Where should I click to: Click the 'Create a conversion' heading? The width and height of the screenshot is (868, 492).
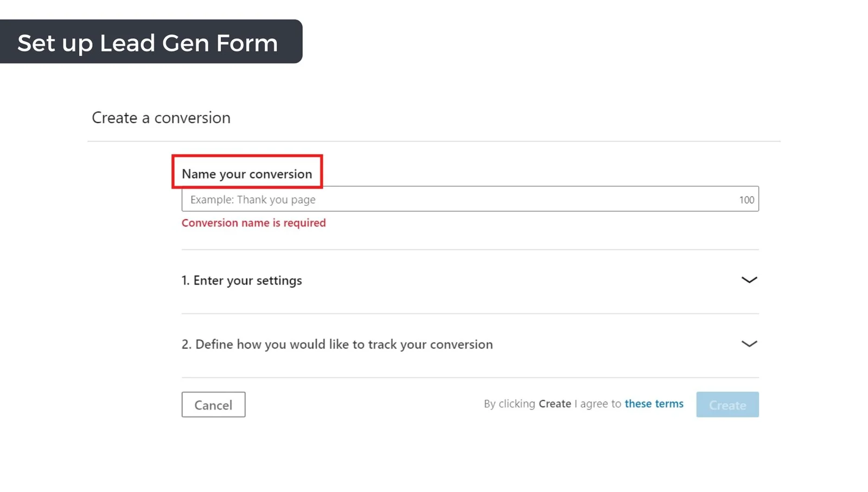161,118
